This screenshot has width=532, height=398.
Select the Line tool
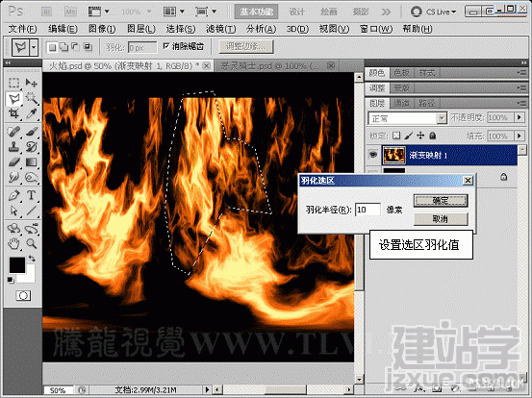(x=31, y=211)
